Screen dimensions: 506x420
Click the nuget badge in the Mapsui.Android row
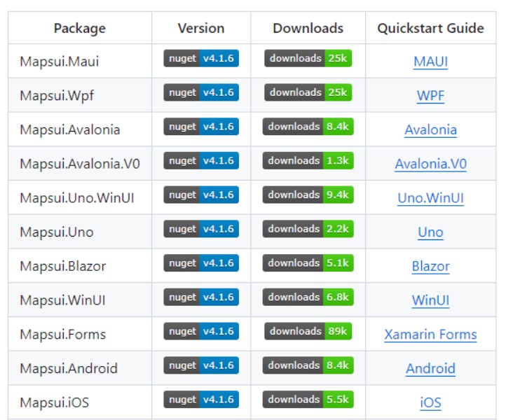tap(201, 365)
